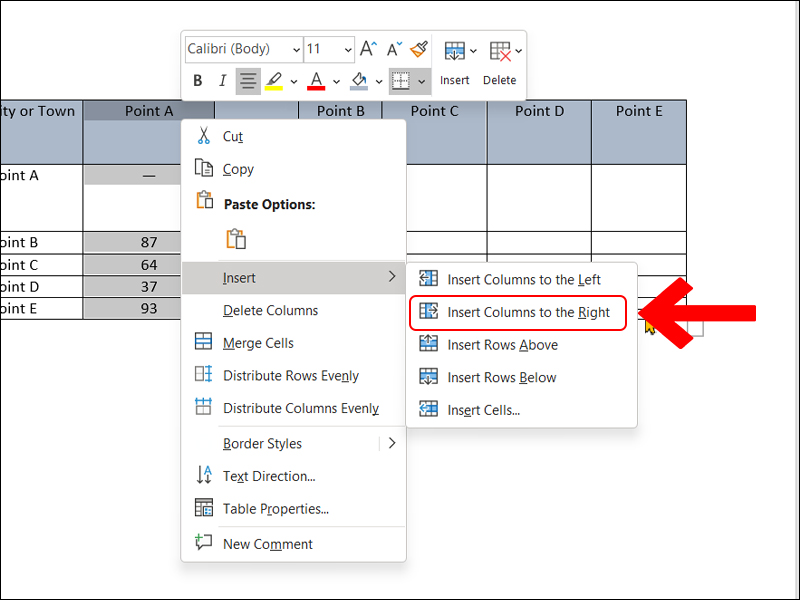Apply the borders icon in mini toolbar
The width and height of the screenshot is (800, 600).
coord(401,81)
